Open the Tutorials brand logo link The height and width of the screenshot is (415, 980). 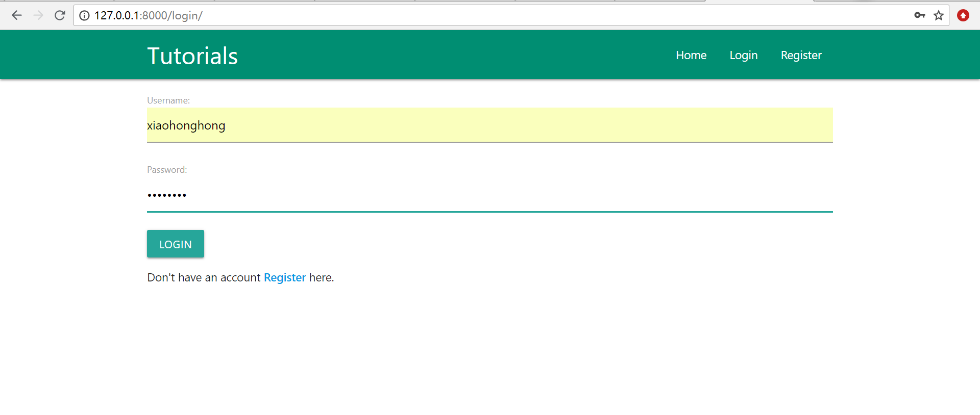192,56
